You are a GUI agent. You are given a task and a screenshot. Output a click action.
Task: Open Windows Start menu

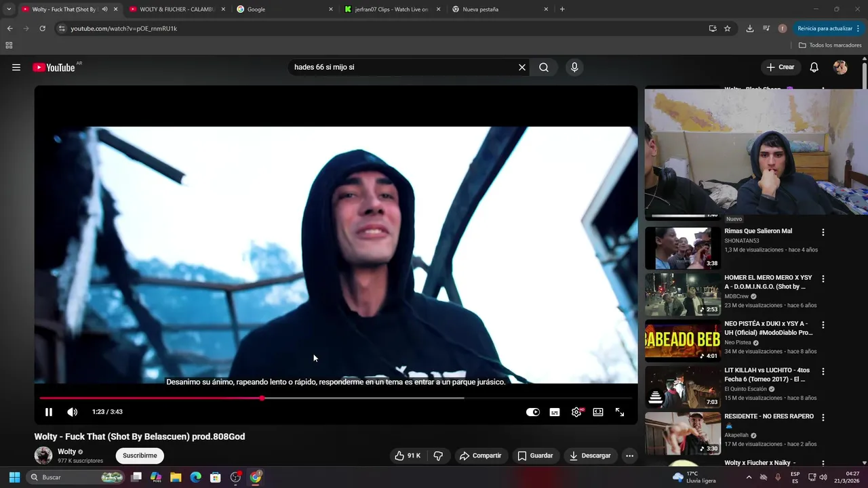pyautogui.click(x=14, y=477)
